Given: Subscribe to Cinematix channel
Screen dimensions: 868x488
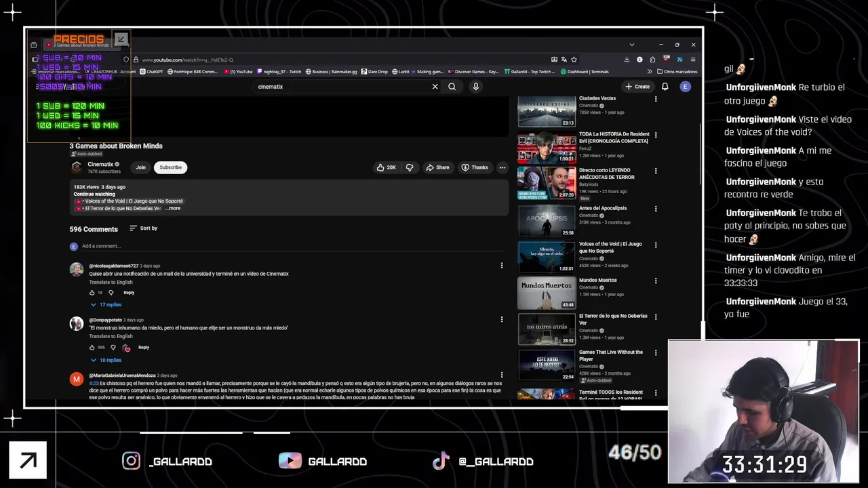Looking at the screenshot, I should (x=170, y=167).
